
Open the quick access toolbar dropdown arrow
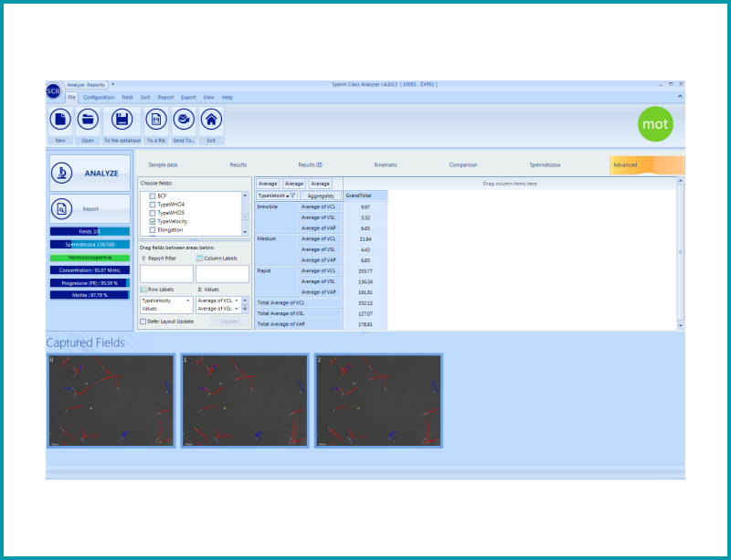pyautogui.click(x=112, y=84)
